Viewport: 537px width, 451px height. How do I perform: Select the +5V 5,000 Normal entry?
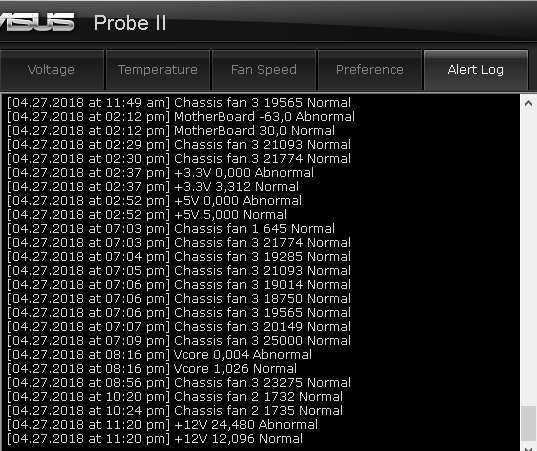[x=147, y=215]
